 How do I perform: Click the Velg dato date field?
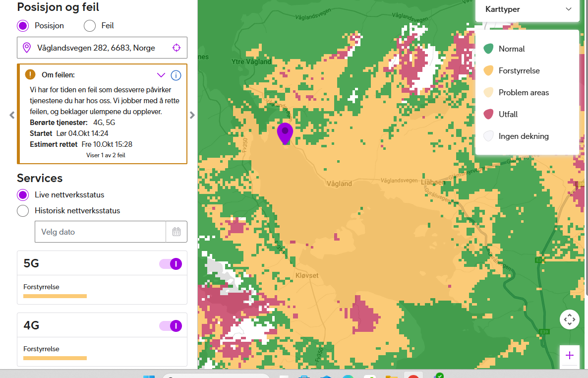(x=100, y=232)
